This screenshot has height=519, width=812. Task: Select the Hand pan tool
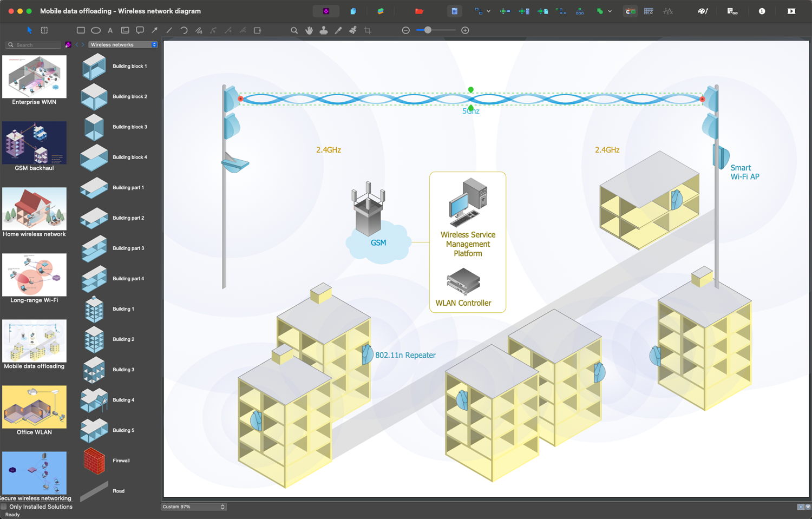click(x=309, y=31)
